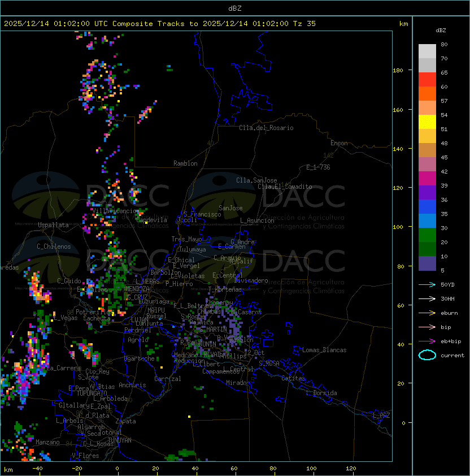Select the light orange 54-57 dBZ swatch
The image size is (470, 476).
click(427, 108)
